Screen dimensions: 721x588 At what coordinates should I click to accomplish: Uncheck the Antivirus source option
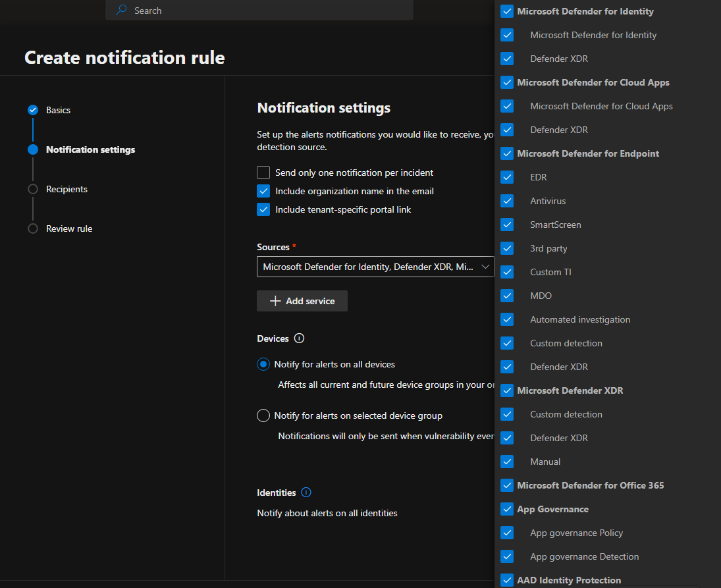[x=507, y=201]
